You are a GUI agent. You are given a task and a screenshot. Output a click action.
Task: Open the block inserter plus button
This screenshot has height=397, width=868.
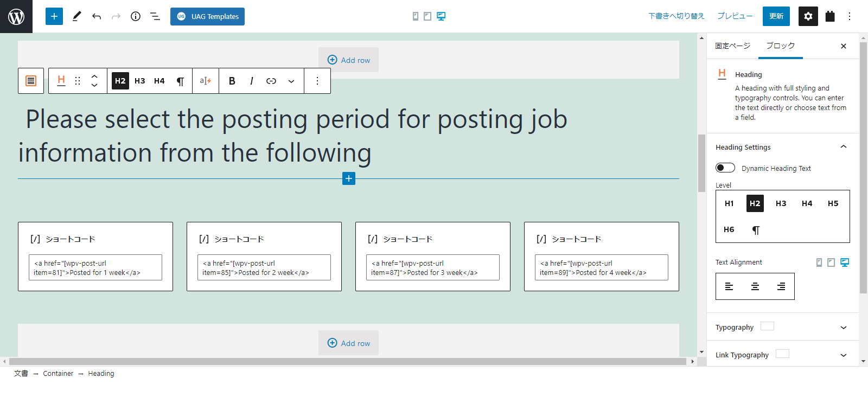(54, 16)
